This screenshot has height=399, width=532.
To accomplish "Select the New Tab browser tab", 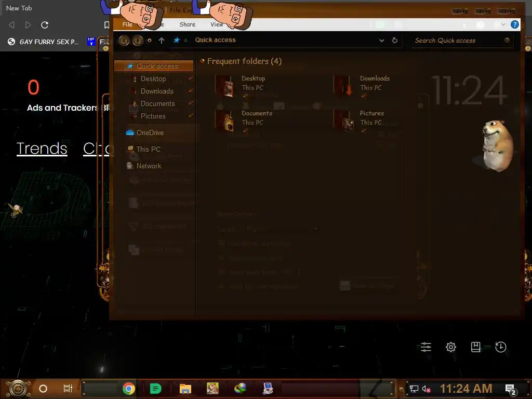I will pyautogui.click(x=19, y=8).
